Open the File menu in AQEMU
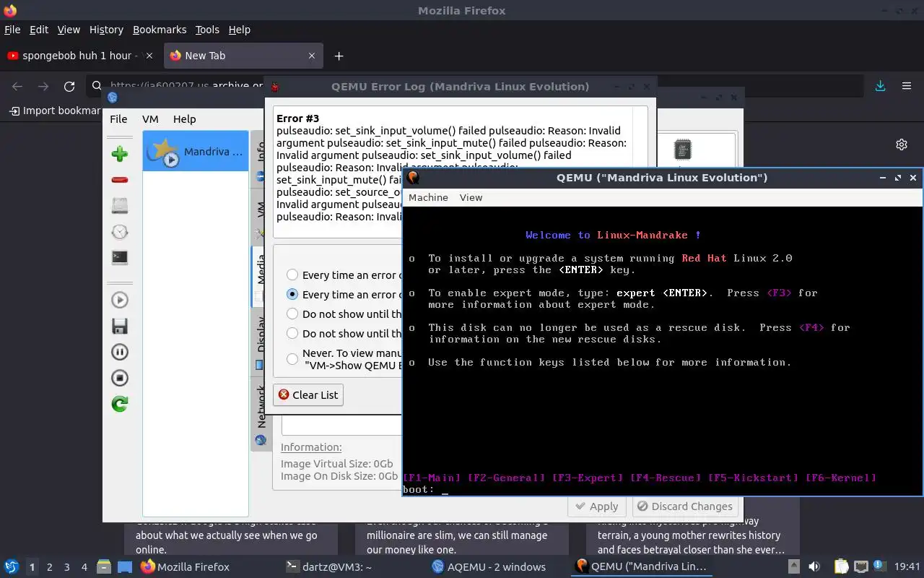Viewport: 924px width, 578px height. [x=118, y=119]
